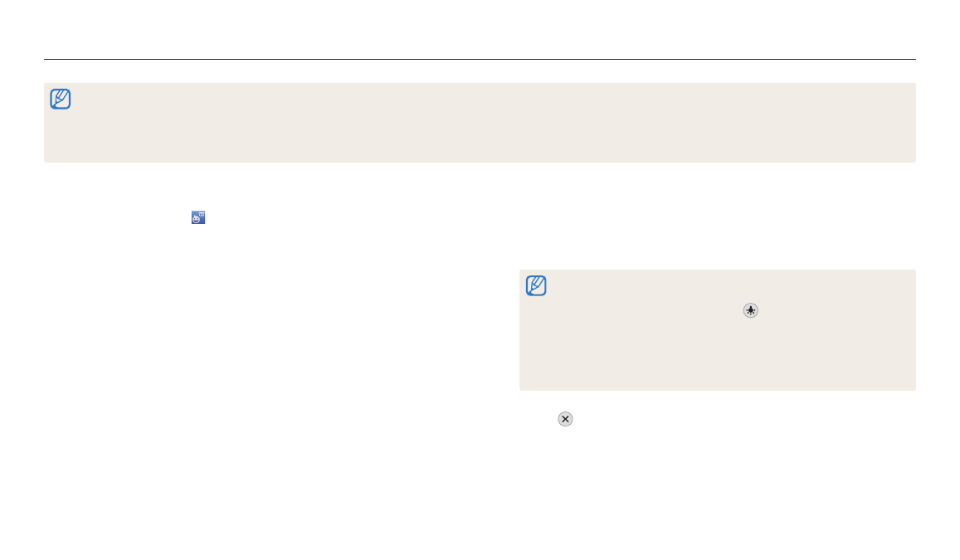Select the memo pencil symbol in lower note
This screenshot has width=960, height=560.
click(x=536, y=286)
